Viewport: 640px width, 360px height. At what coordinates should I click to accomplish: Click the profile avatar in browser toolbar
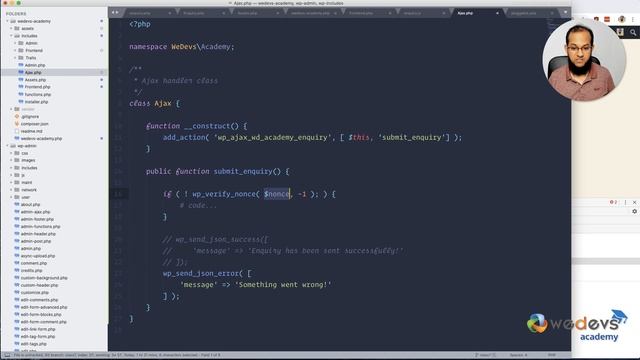click(621, 19)
